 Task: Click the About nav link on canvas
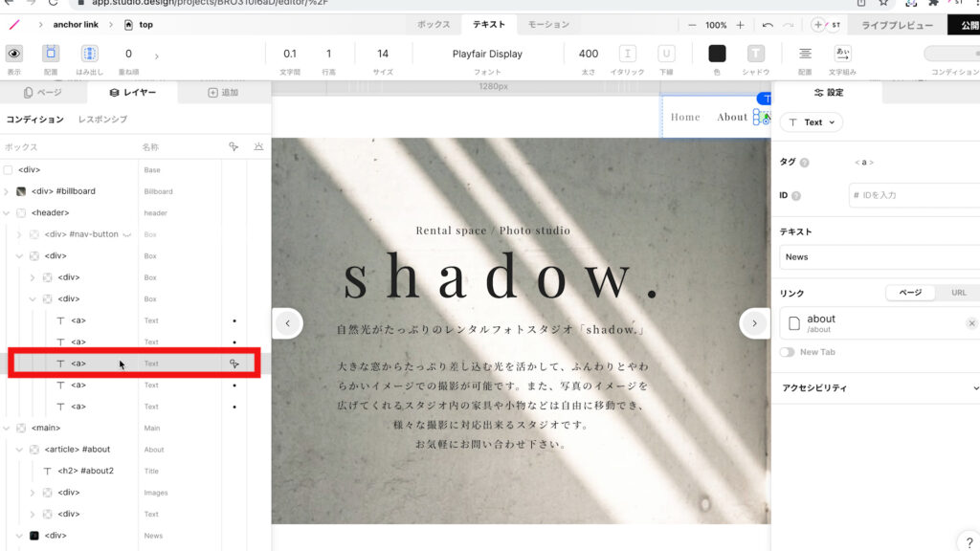click(x=732, y=117)
